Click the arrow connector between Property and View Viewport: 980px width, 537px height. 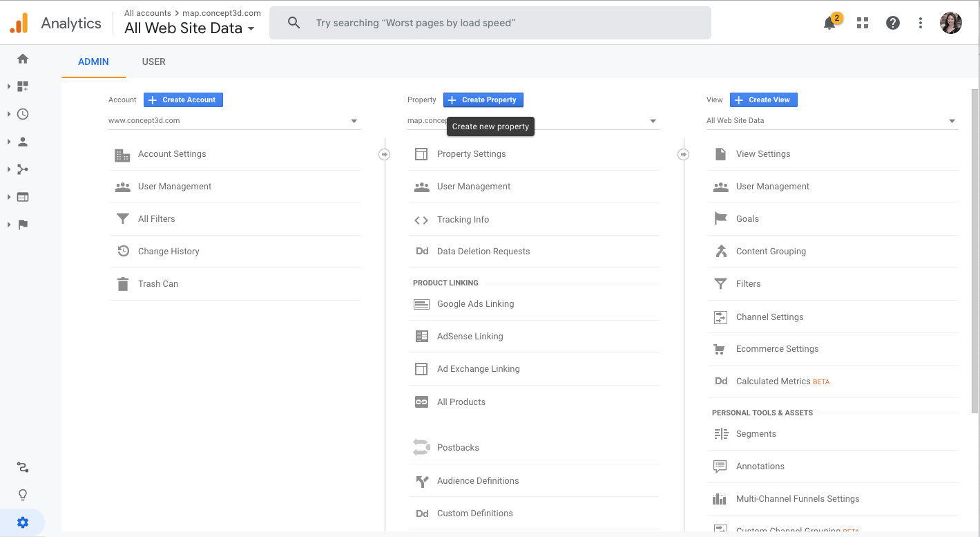tap(684, 155)
